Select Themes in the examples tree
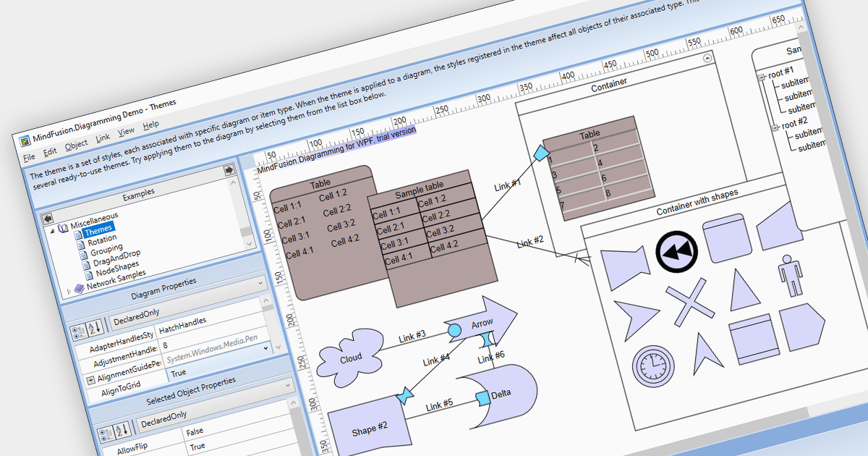Image resolution: width=868 pixels, height=456 pixels. pyautogui.click(x=98, y=230)
